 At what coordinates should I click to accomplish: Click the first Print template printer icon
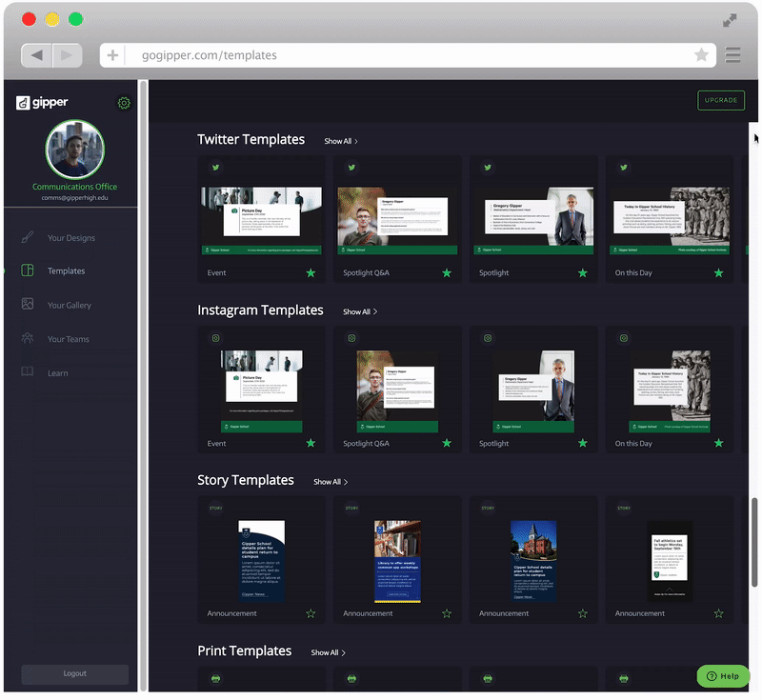(x=216, y=679)
